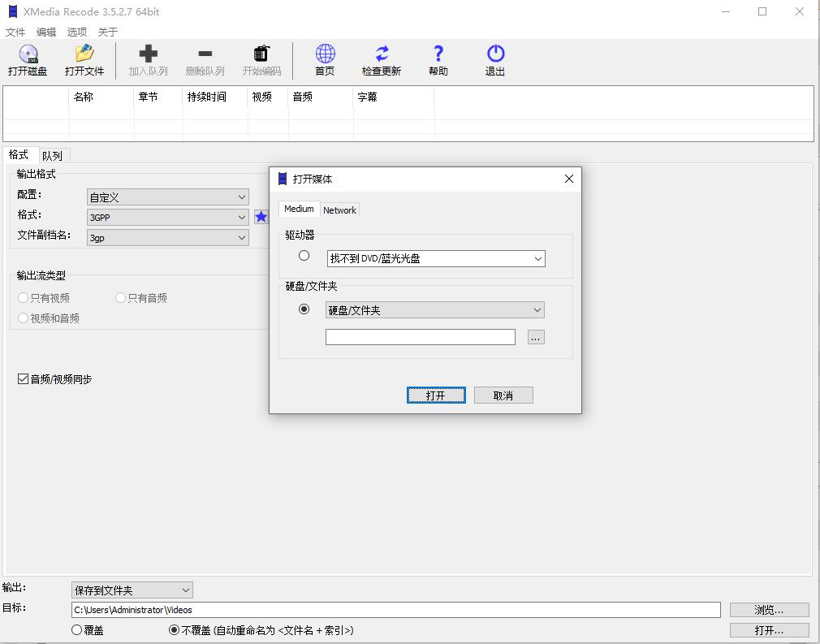This screenshot has height=644, width=820.
Task: Click the XMedia Recode app icon in title bar
Action: pyautogui.click(x=12, y=11)
